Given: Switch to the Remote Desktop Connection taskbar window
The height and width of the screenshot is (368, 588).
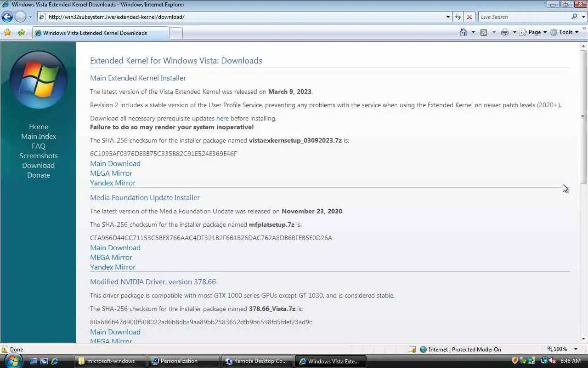Looking at the screenshot, I should [x=257, y=361].
